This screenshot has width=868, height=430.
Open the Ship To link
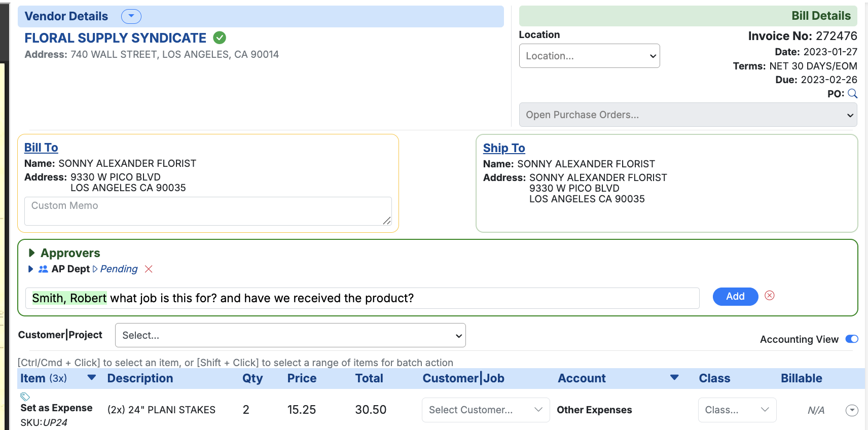[503, 148]
